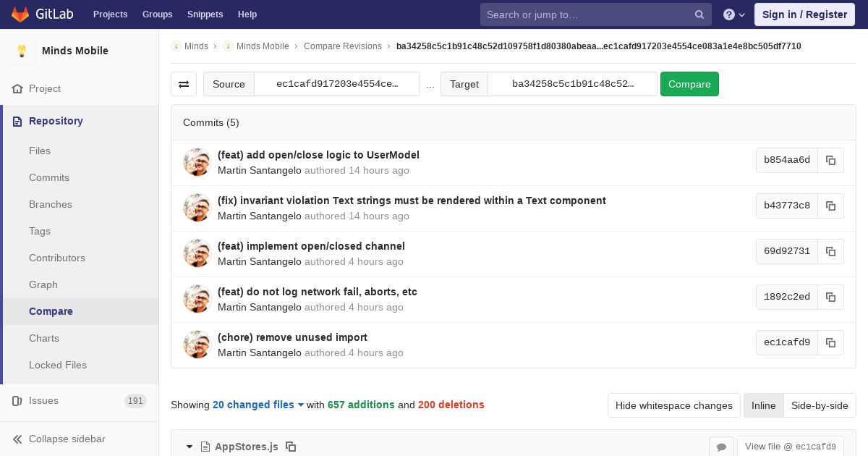Open the Groups top menu
Screen dimensions: 868x456
(157, 14)
